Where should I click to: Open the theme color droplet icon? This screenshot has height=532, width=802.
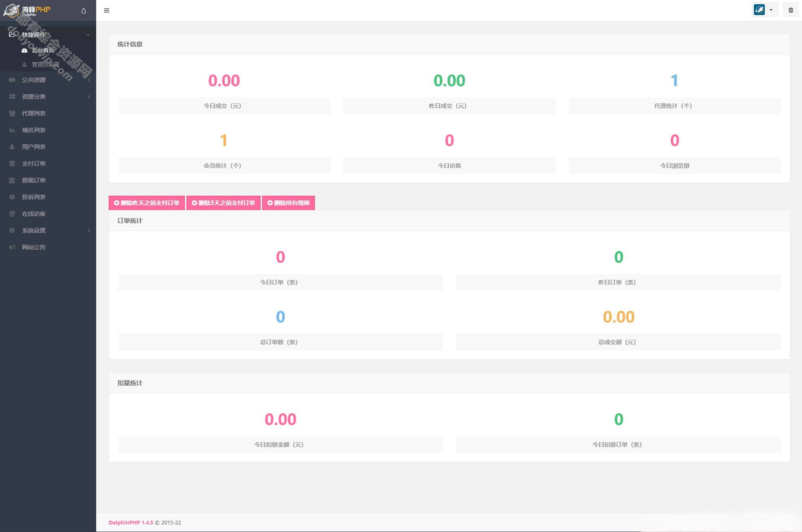click(84, 11)
